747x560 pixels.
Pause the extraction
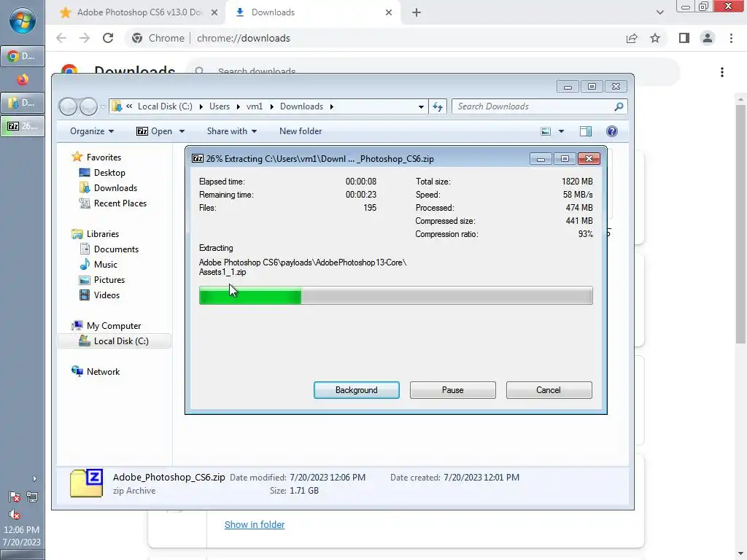(452, 390)
